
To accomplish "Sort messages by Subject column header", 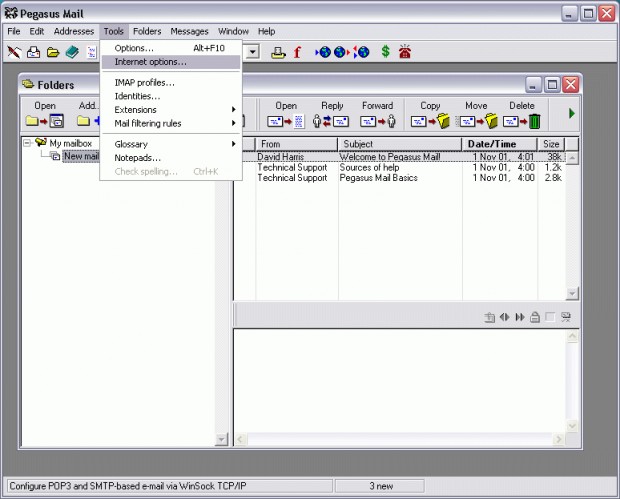I will 400,144.
